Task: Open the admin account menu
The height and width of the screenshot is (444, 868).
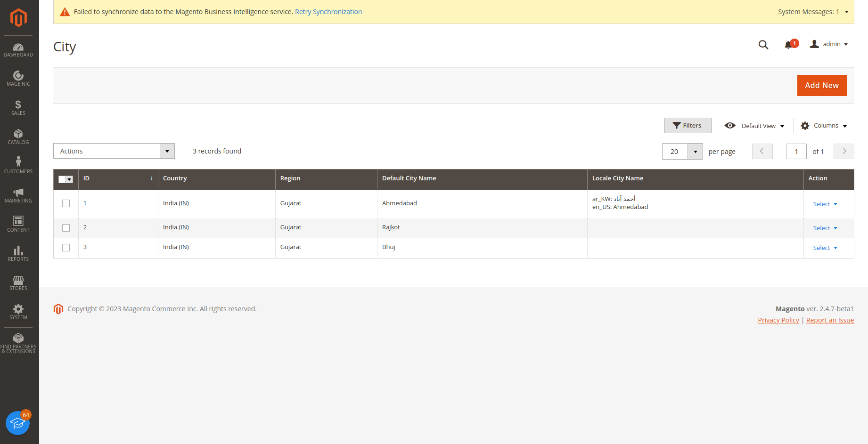Action: 829,44
